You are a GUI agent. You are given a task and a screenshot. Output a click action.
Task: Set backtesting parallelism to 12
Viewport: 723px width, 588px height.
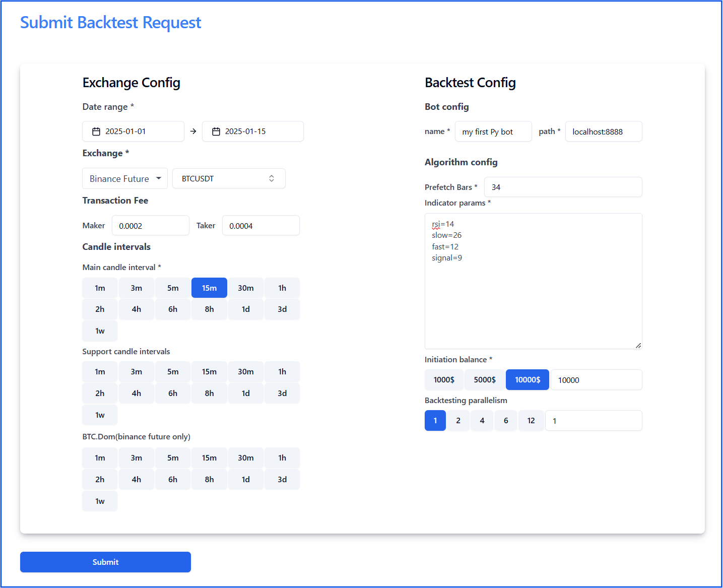tap(531, 421)
